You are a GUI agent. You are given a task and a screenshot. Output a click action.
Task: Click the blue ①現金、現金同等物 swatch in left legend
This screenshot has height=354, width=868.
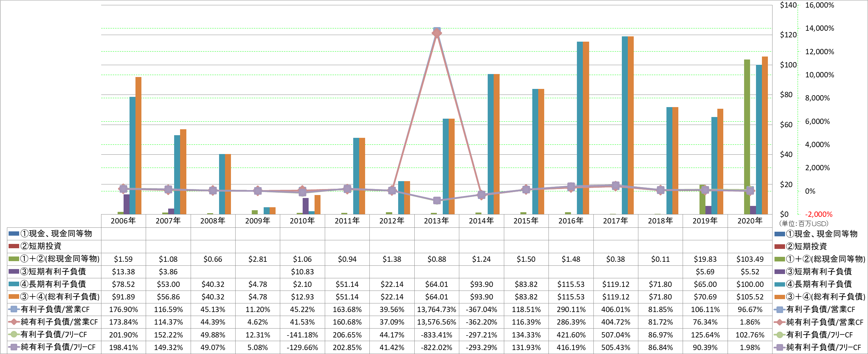[x=14, y=233]
